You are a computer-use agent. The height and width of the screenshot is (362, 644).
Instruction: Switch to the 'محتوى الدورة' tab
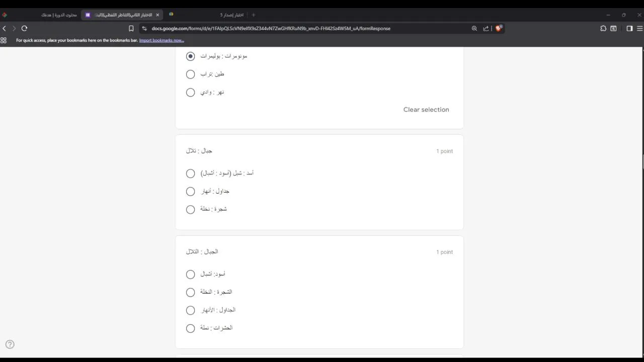59,15
